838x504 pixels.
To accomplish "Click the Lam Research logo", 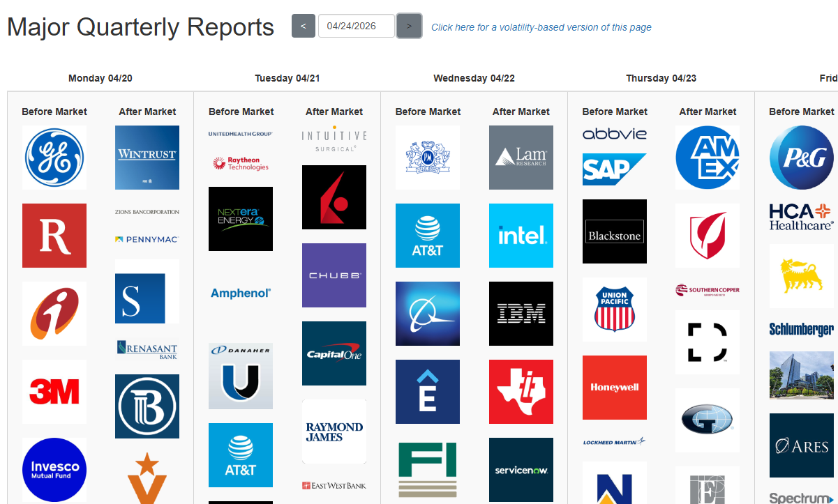I will (x=521, y=158).
